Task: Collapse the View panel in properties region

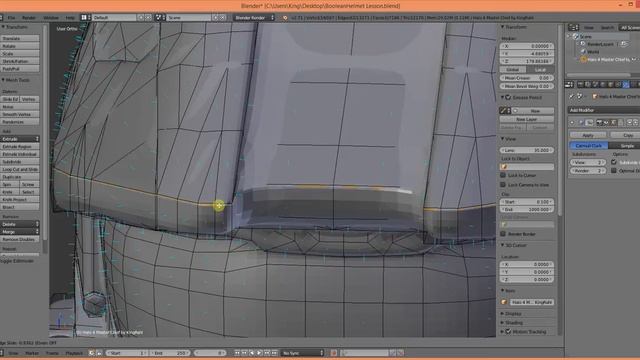Action: (502, 139)
